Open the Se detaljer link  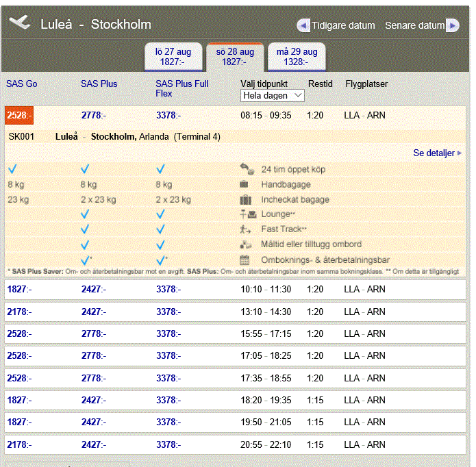(437, 153)
